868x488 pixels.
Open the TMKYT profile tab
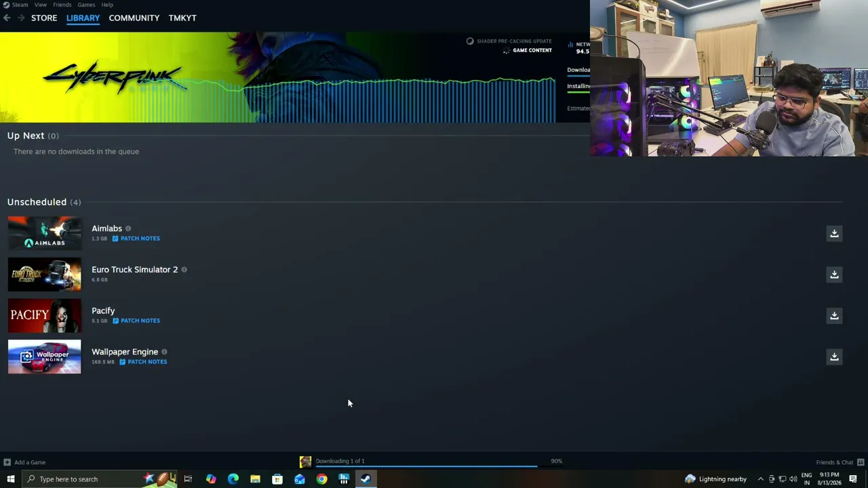(x=182, y=18)
